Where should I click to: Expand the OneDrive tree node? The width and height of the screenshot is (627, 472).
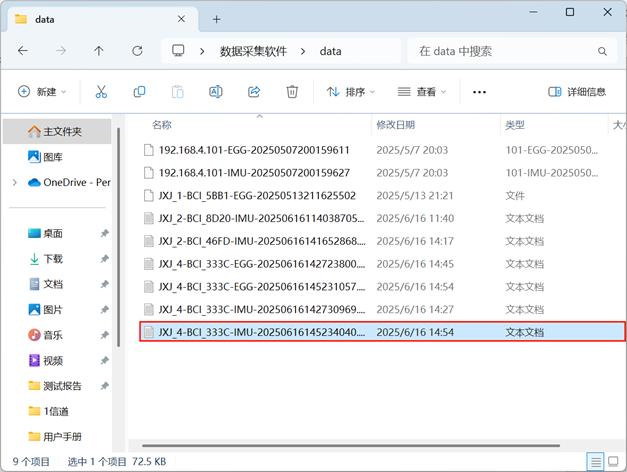(14, 183)
